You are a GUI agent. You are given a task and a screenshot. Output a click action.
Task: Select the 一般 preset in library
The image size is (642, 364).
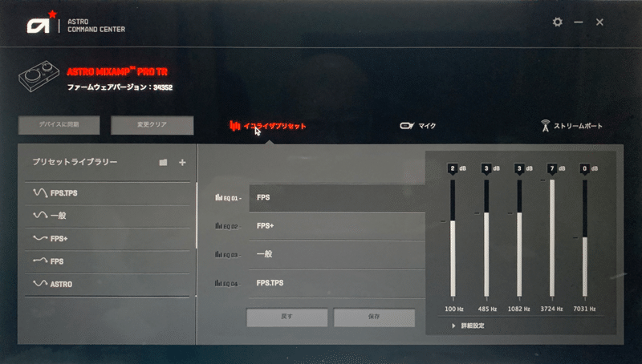(108, 216)
